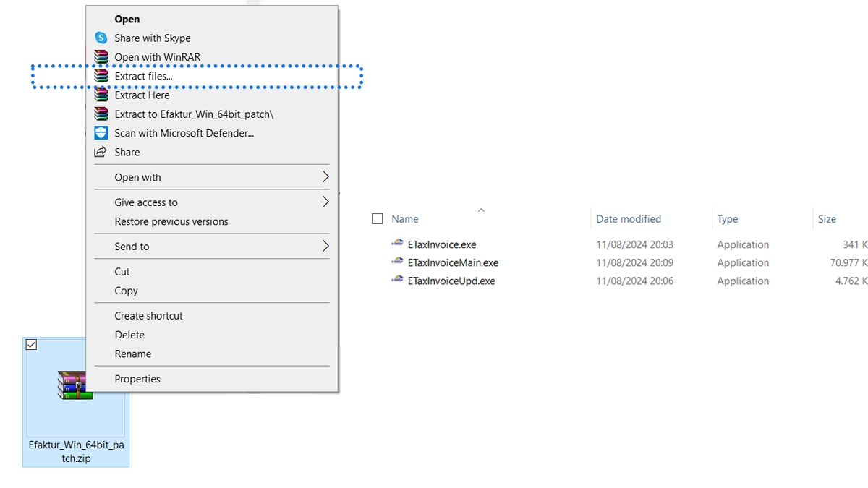Click date 11/08/2024 20:03
This screenshot has height=488, width=868.
pyautogui.click(x=634, y=244)
